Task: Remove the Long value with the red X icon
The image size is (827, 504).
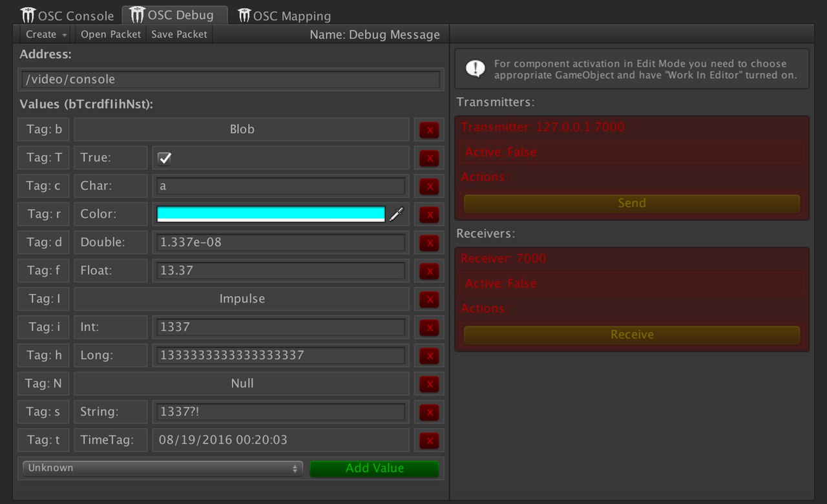Action: pos(428,355)
